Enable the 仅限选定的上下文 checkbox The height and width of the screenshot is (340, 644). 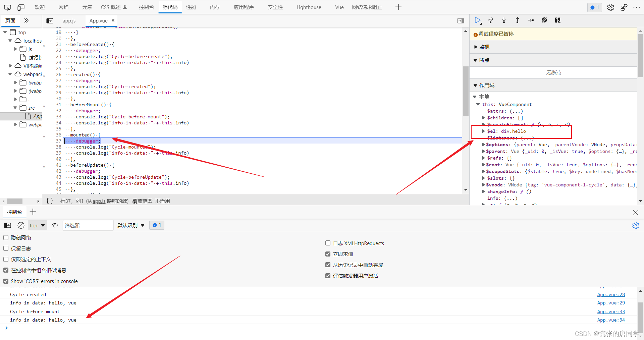(x=6, y=259)
